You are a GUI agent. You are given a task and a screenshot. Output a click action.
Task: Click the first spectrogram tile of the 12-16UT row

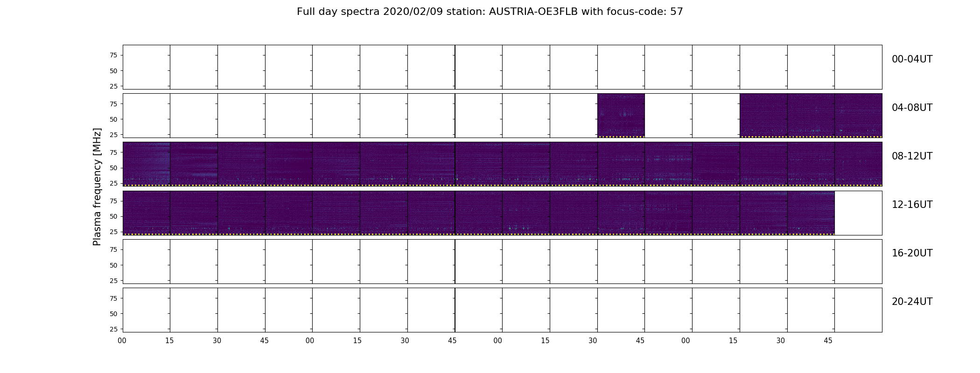click(x=146, y=213)
